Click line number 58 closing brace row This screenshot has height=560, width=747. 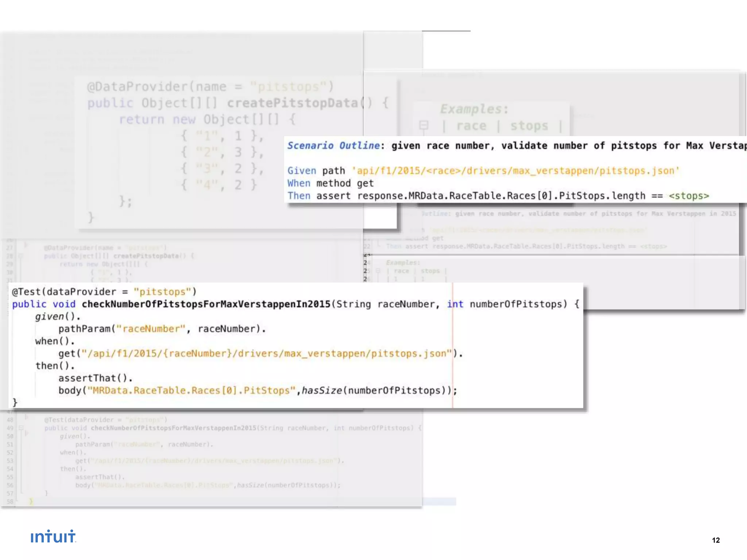(x=10, y=502)
